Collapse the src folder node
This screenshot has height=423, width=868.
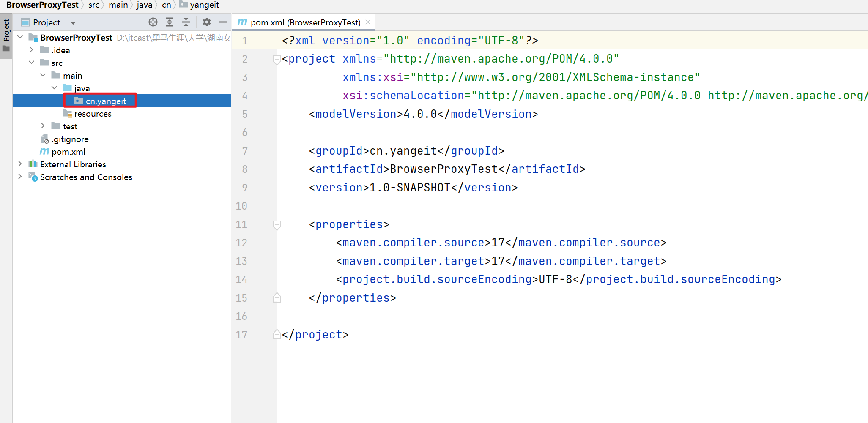(x=31, y=63)
